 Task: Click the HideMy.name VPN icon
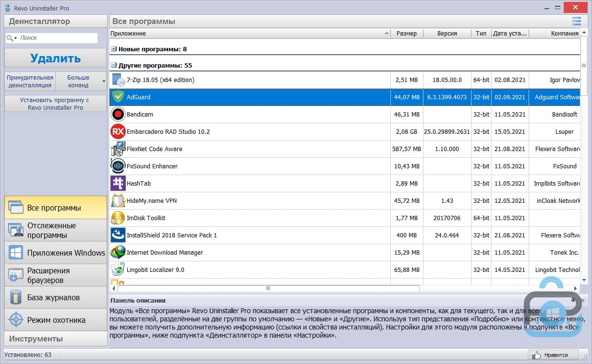point(118,200)
